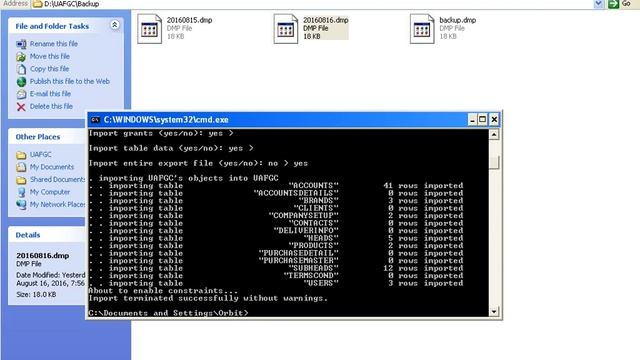Click the Move this file icon
This screenshot has height=360, width=640.
21,57
